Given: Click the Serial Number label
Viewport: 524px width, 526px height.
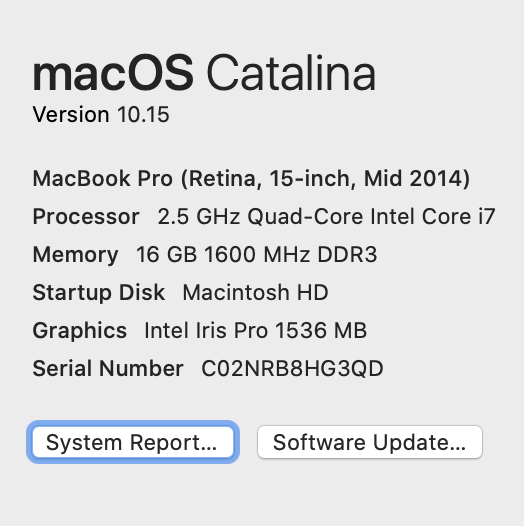Looking at the screenshot, I should (108, 369).
